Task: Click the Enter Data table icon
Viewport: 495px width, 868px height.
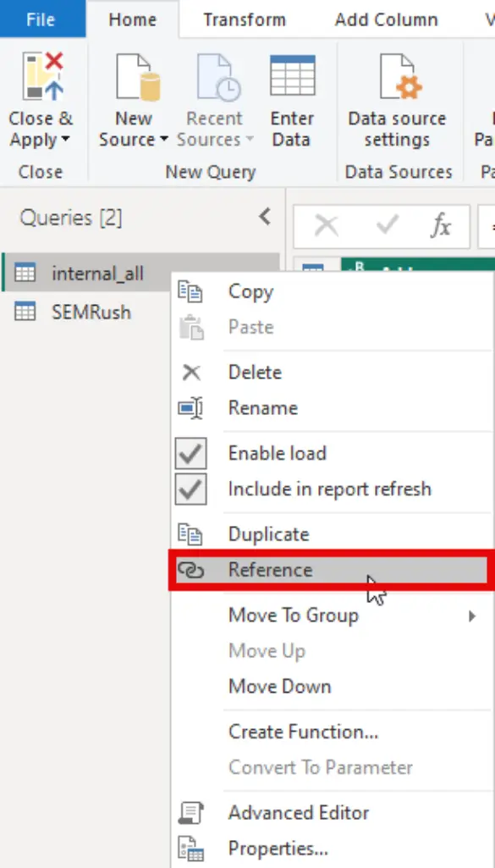Action: (x=293, y=75)
